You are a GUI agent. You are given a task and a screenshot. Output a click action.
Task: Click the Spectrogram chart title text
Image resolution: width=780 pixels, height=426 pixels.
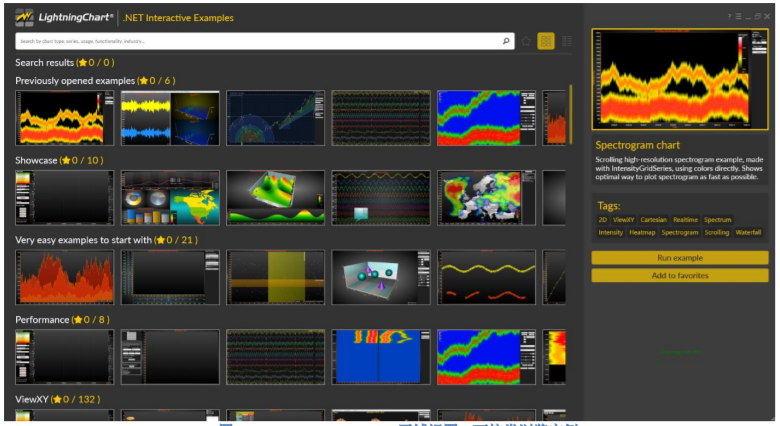point(637,145)
